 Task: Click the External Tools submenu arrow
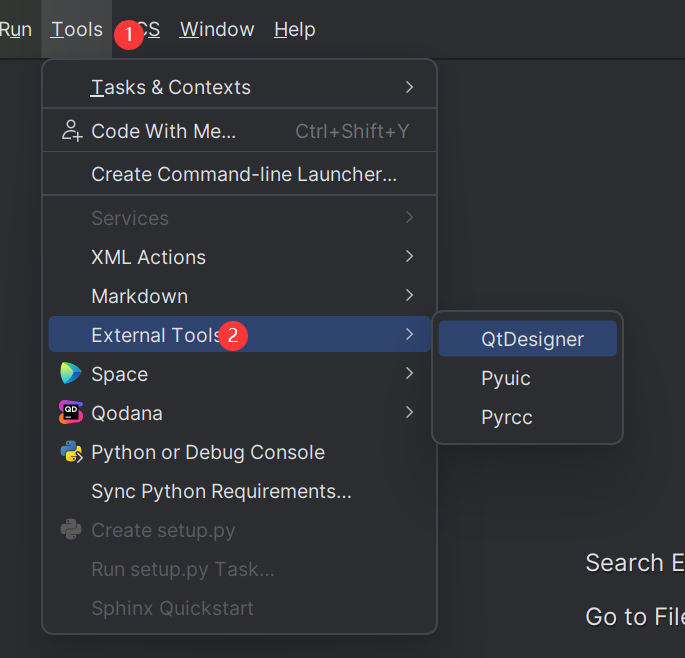coord(409,335)
